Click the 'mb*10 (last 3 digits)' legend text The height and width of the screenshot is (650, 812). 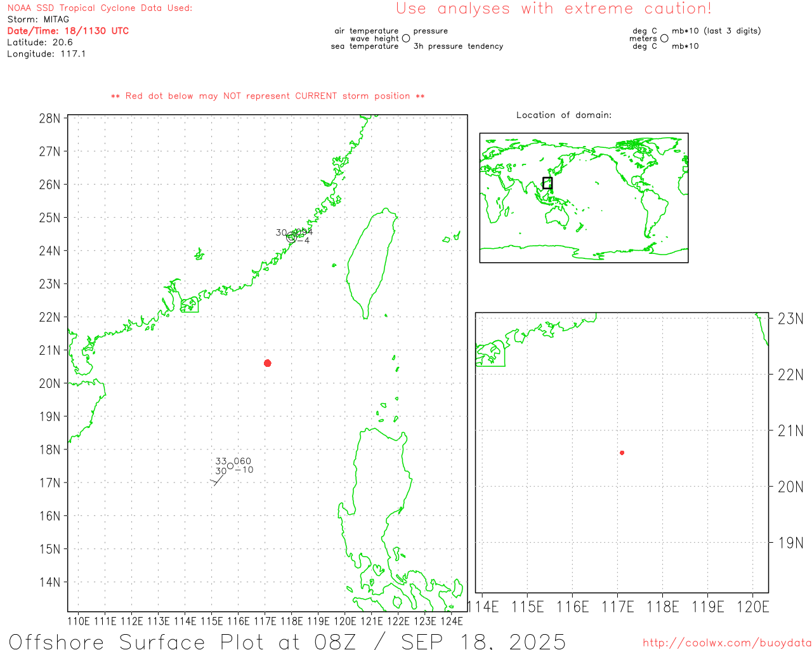point(716,31)
